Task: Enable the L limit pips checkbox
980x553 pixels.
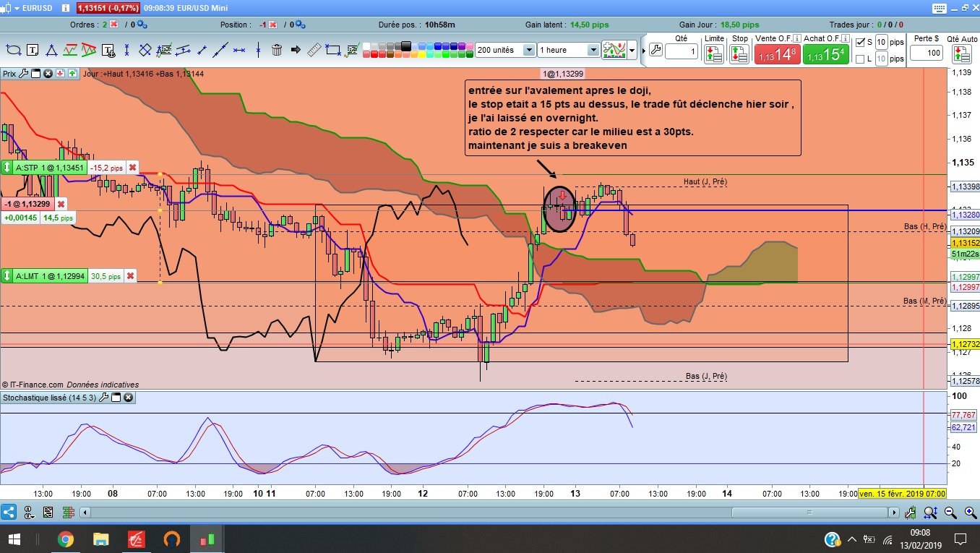Action: [x=859, y=59]
